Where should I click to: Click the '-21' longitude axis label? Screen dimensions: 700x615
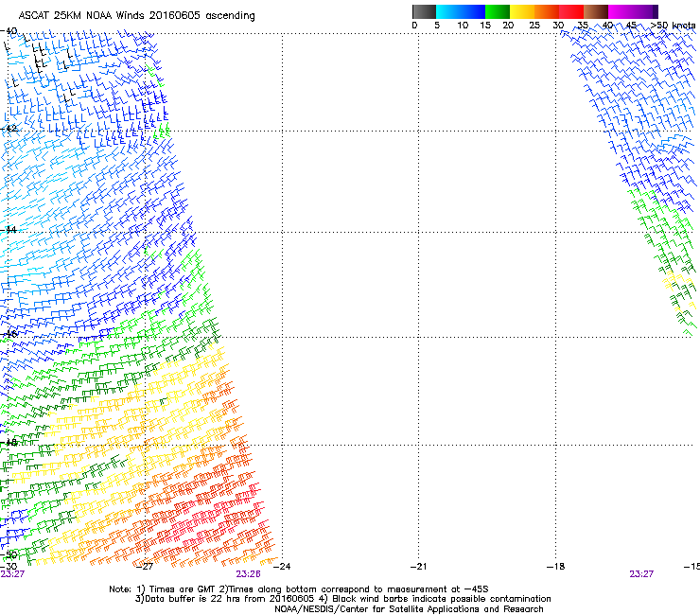pos(419,567)
